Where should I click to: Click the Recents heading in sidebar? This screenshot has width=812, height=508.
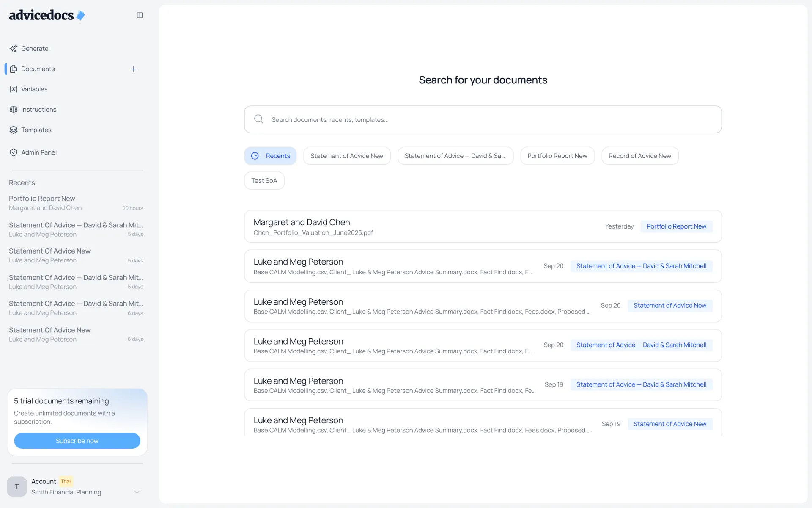click(22, 183)
